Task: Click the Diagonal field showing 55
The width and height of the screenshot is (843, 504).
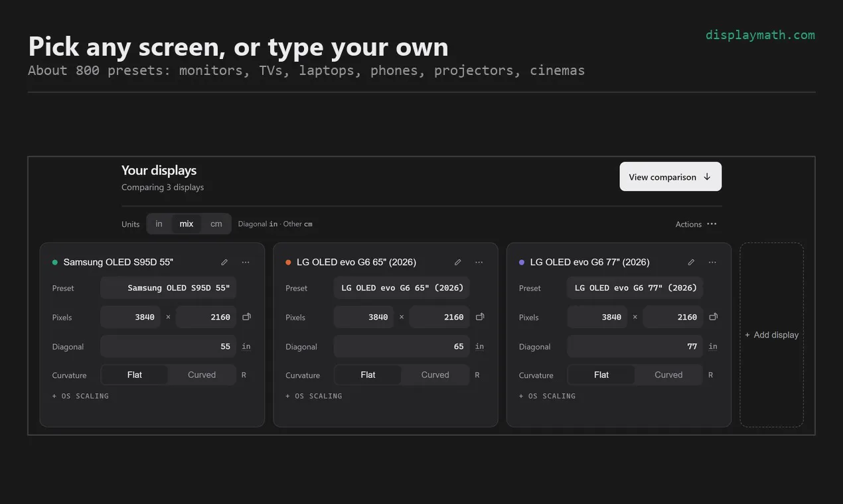Action: click(169, 346)
